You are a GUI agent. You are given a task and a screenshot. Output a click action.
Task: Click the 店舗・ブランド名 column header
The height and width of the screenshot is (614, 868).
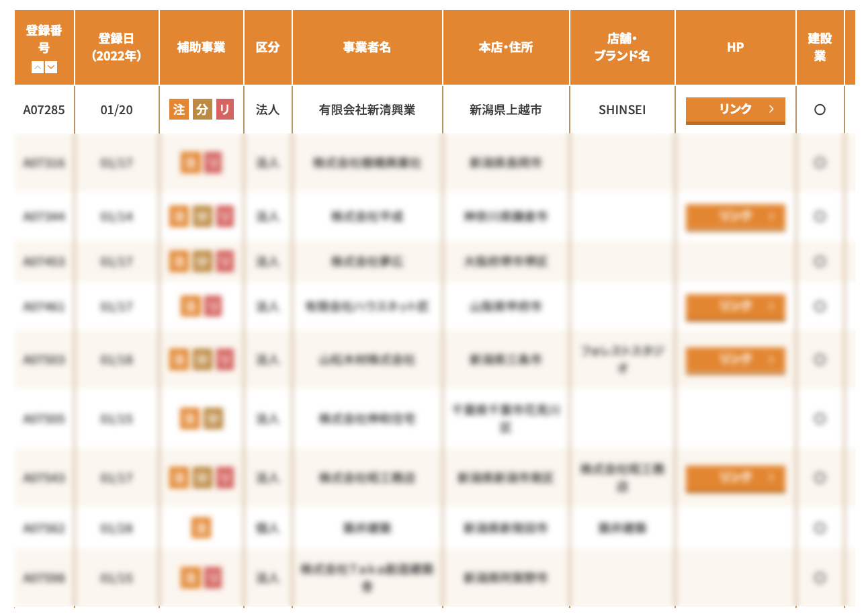tap(622, 48)
